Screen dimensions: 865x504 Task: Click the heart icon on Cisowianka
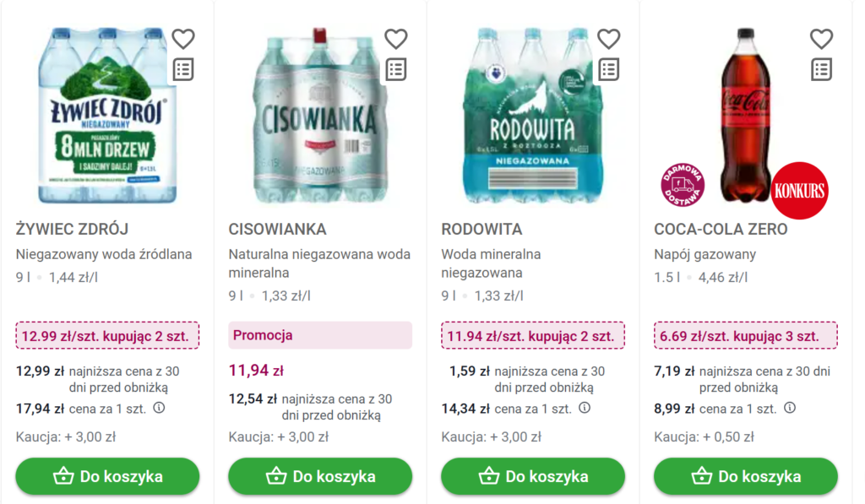pyautogui.click(x=396, y=39)
